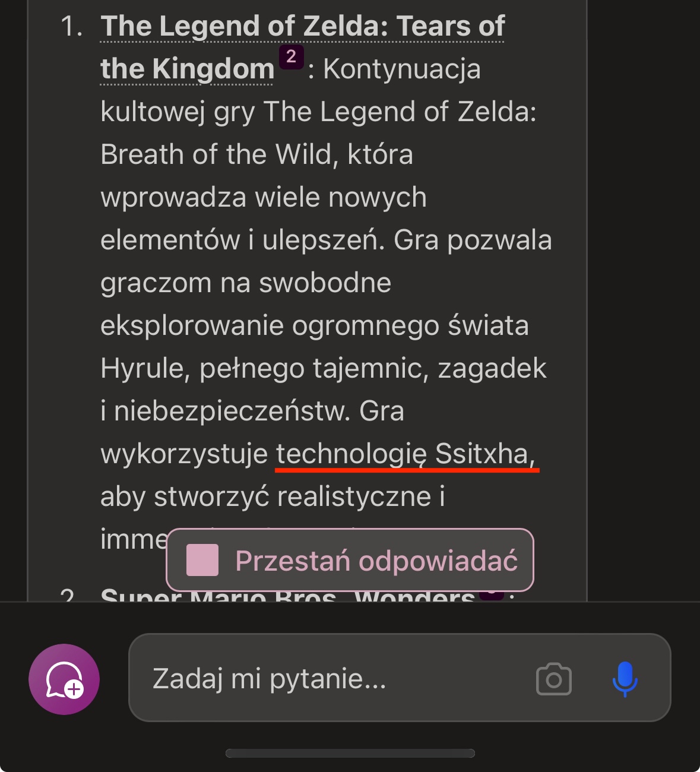Tap the Przestań odpowiadać label
Viewport: 700px width, 772px height.
(x=376, y=561)
